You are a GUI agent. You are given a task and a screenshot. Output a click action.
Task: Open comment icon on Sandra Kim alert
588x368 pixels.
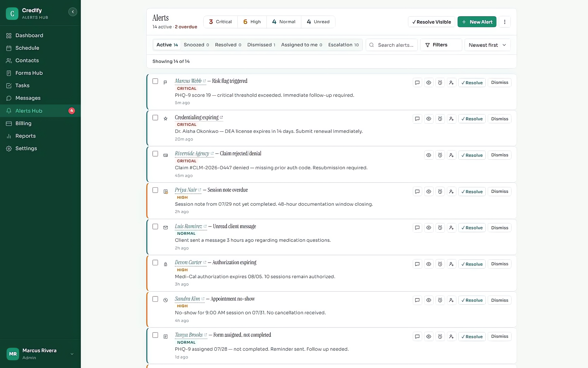(x=417, y=300)
